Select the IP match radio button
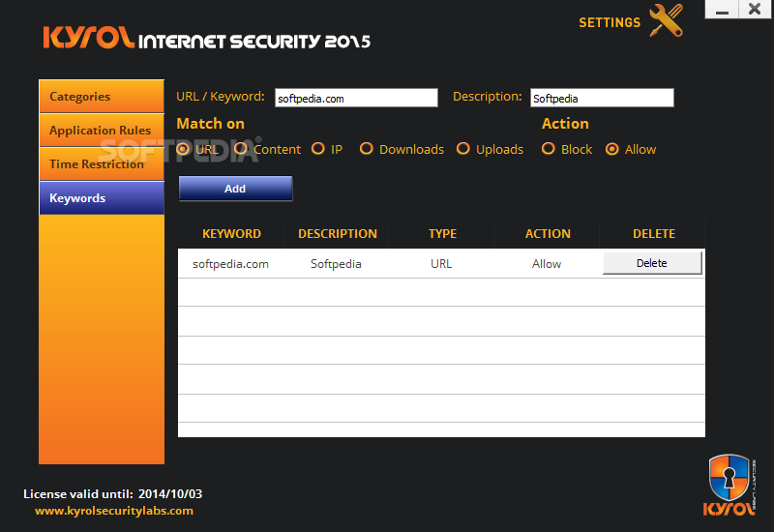Screen dimensions: 774x532 pos(318,149)
